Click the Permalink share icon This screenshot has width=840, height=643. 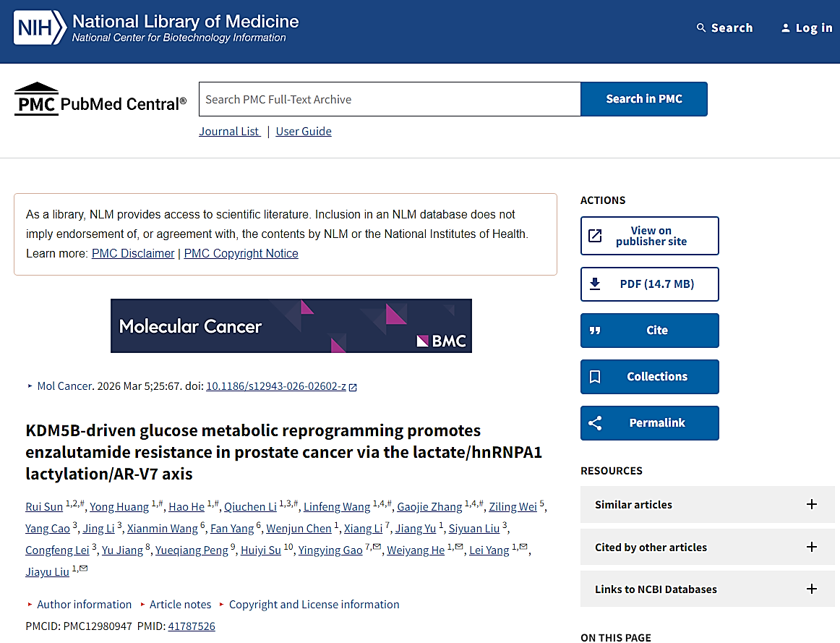(595, 423)
